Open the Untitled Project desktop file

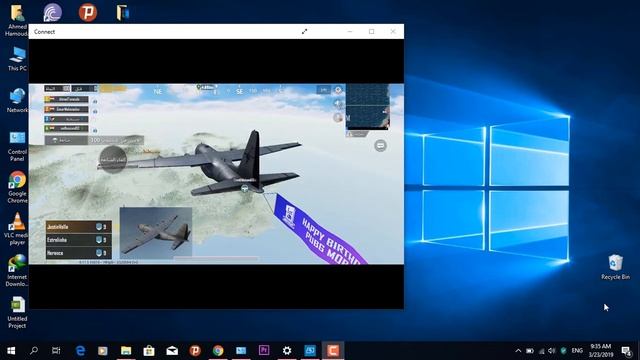pos(17,313)
